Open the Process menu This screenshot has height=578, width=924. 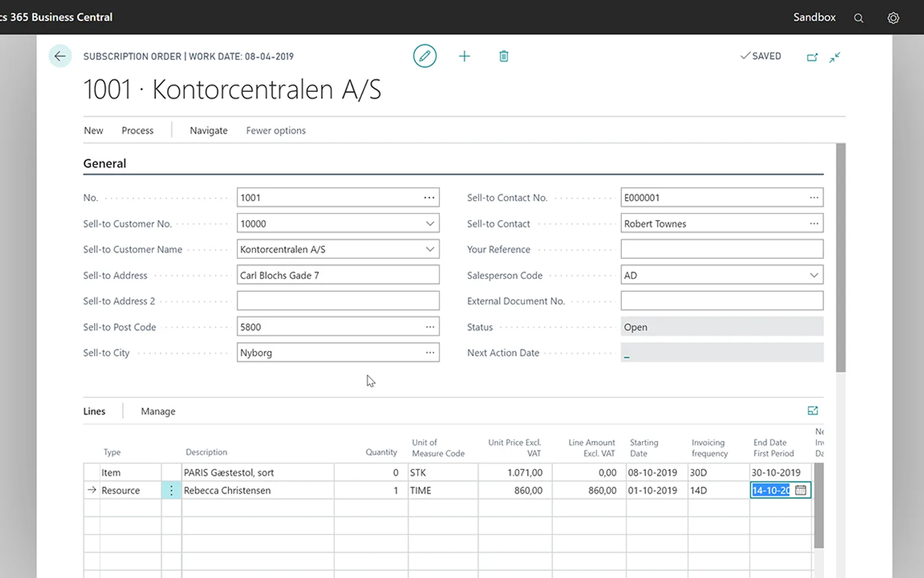[x=137, y=131]
